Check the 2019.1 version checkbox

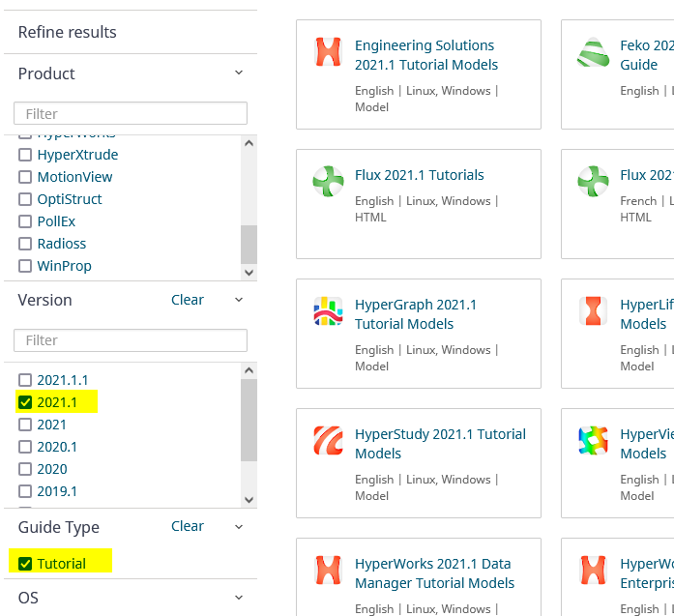[25, 491]
